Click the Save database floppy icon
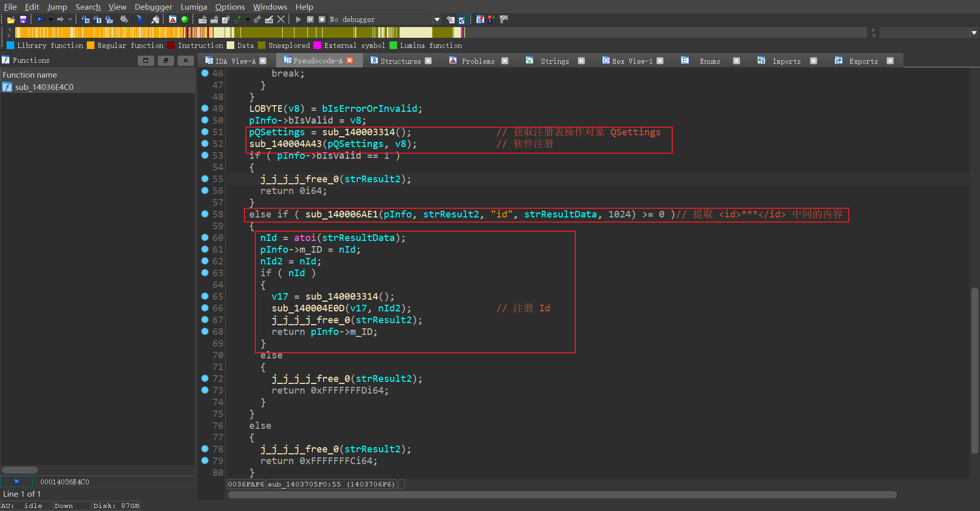The width and height of the screenshot is (980, 511). click(x=23, y=19)
